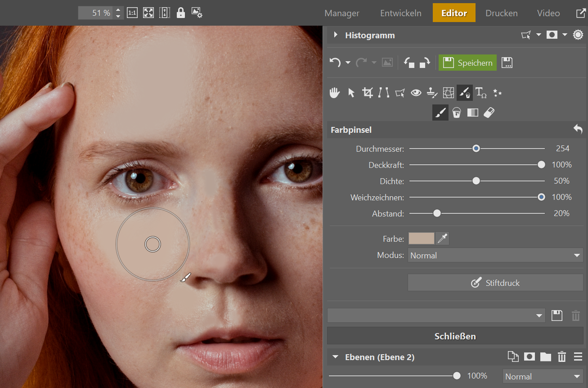Select the Crop tool icon
588x388 pixels.
click(x=368, y=93)
